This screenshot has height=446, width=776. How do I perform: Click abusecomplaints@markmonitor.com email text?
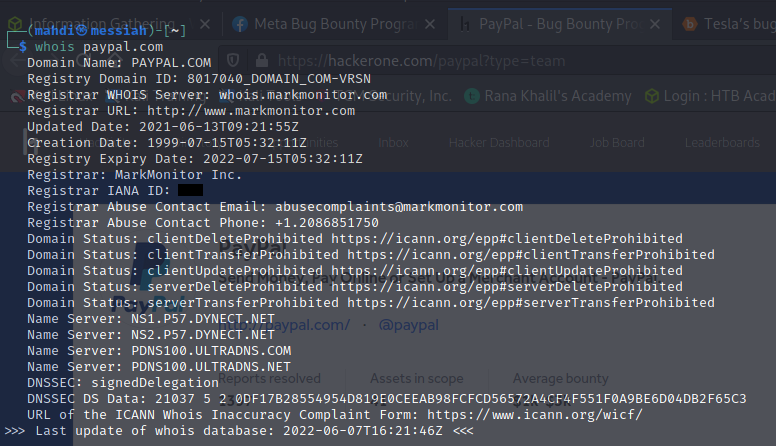click(399, 206)
